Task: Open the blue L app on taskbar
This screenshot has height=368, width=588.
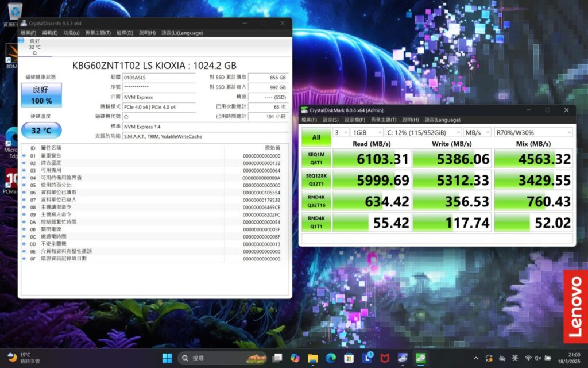Action: point(367,358)
